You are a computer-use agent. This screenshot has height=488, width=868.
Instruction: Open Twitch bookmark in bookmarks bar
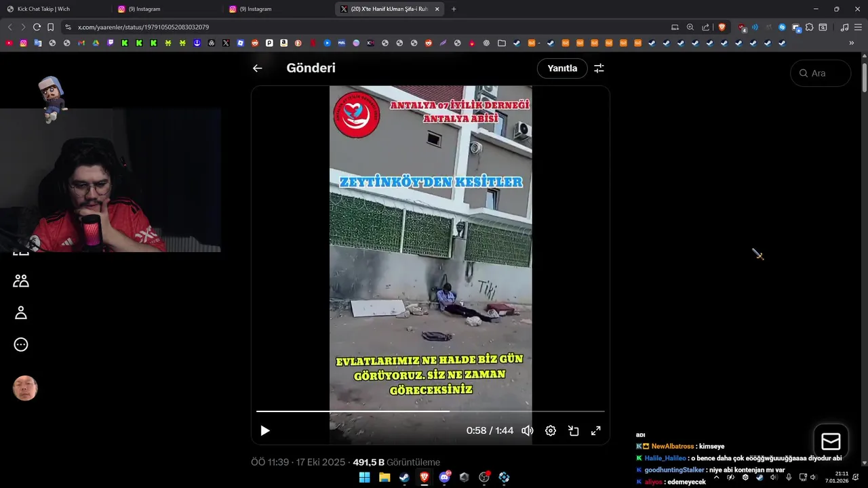click(110, 43)
